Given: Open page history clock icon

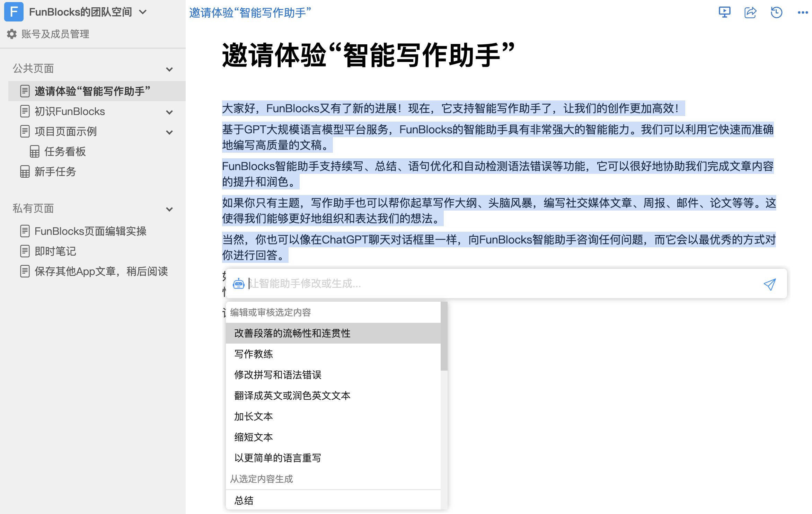Looking at the screenshot, I should 776,12.
